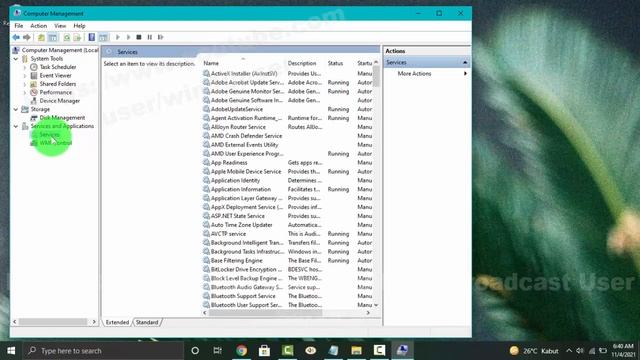The height and width of the screenshot is (360, 640).
Task: Open Disk Management under Storage
Action: coord(62,118)
